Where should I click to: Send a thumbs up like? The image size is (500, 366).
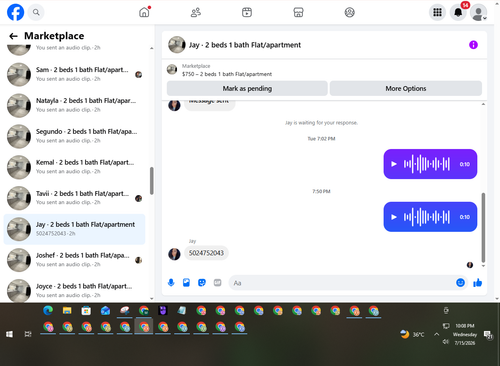pos(478,283)
